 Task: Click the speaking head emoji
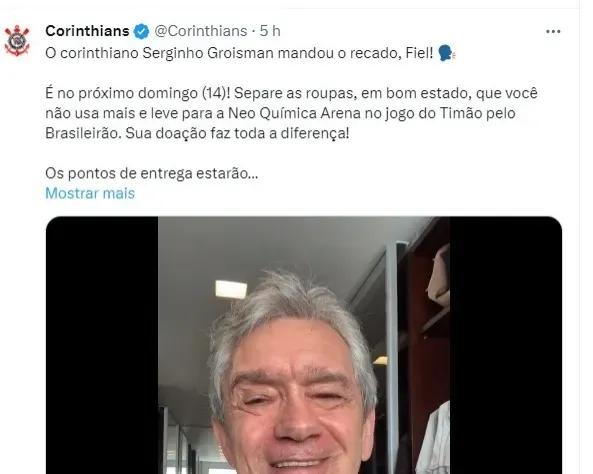(x=447, y=53)
